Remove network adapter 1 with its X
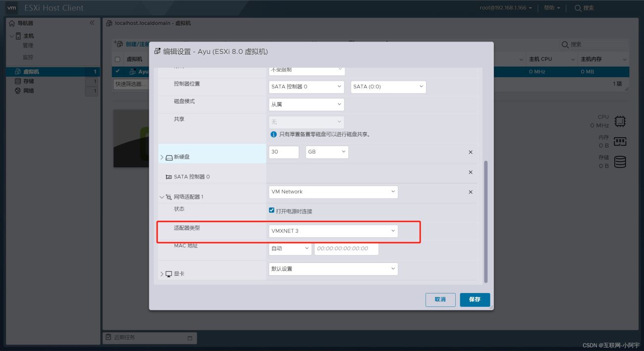Screen dimensions: 644x351 pos(471,192)
